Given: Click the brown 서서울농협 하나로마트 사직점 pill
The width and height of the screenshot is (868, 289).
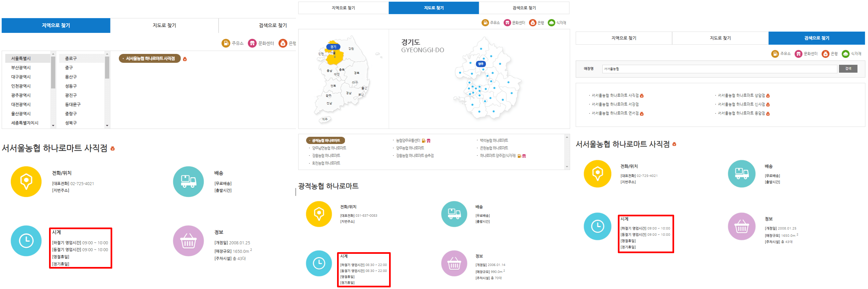Looking at the screenshot, I should click(x=150, y=59).
